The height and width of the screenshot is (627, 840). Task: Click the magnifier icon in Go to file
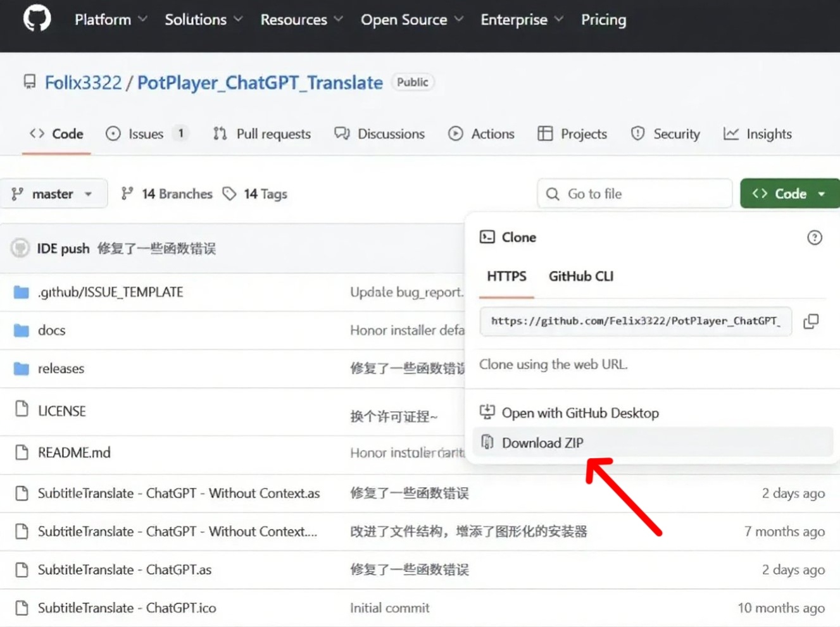click(x=553, y=194)
